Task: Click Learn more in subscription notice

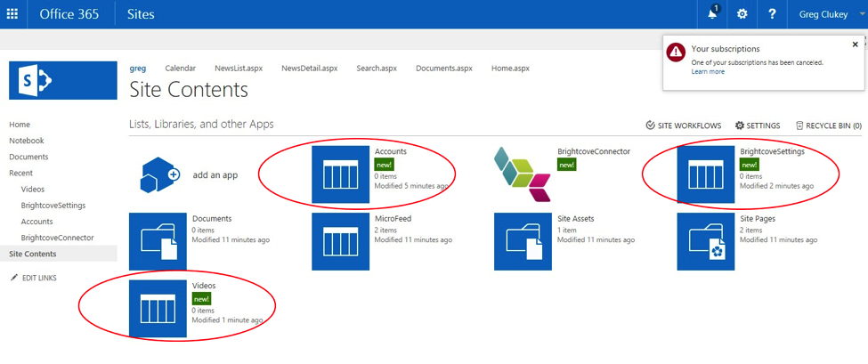Action: pyautogui.click(x=708, y=72)
